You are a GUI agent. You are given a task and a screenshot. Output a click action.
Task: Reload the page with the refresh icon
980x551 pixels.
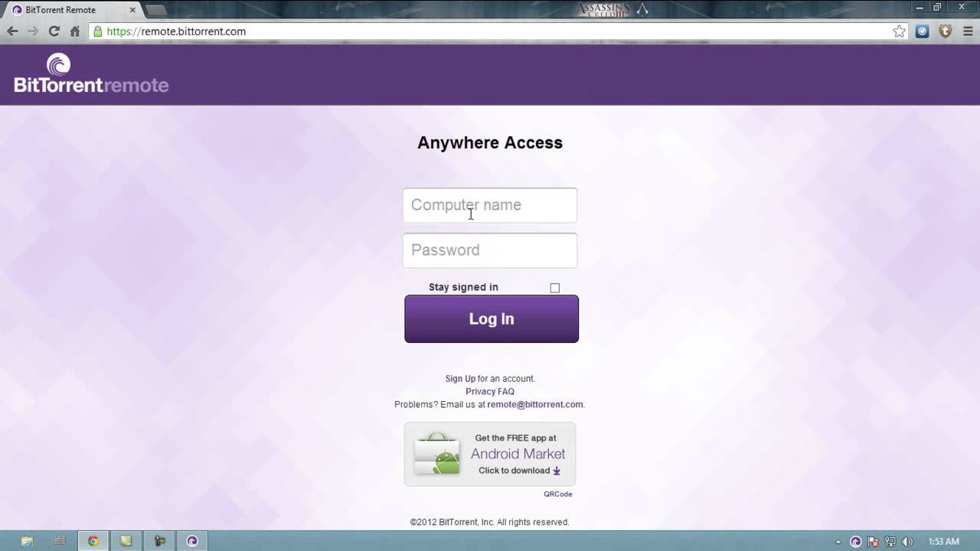click(x=54, y=31)
